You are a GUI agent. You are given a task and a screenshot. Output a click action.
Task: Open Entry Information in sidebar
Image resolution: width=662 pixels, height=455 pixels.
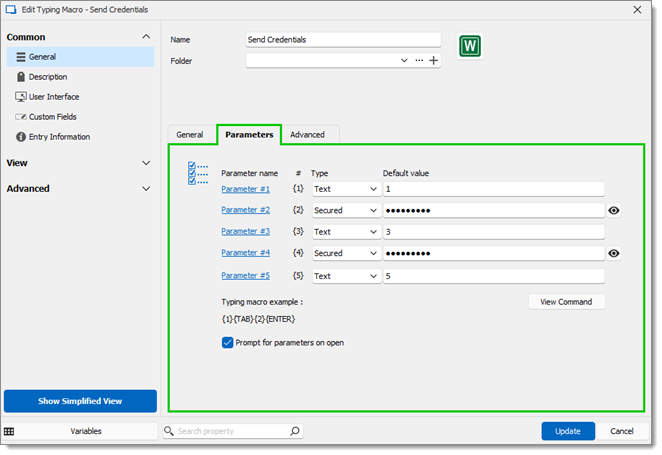click(59, 137)
